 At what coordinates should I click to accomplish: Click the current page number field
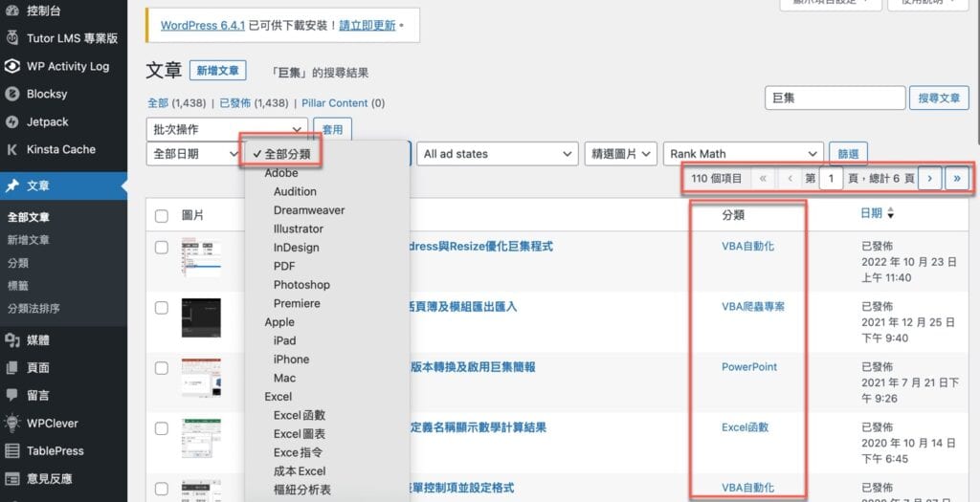point(831,179)
